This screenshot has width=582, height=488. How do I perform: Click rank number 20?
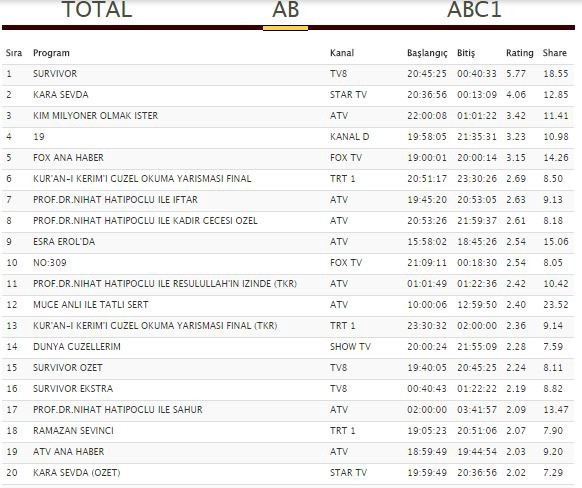tap(12, 472)
